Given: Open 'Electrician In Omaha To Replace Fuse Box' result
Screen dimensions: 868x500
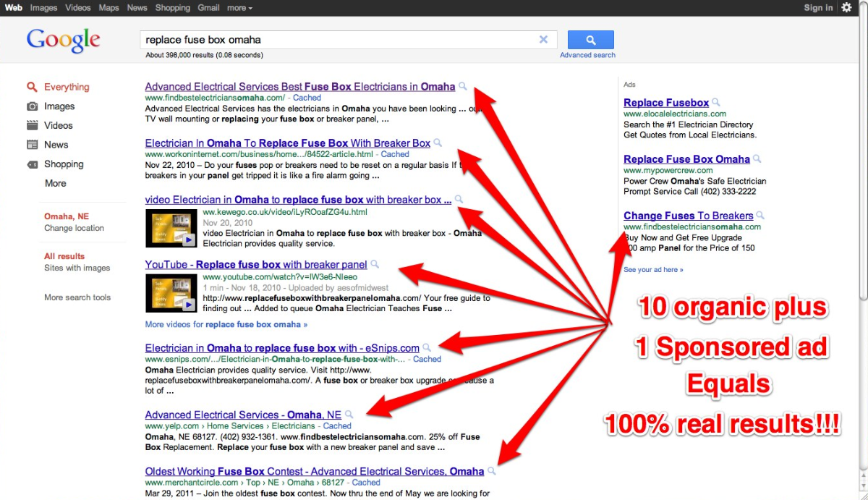Looking at the screenshot, I should (288, 143).
